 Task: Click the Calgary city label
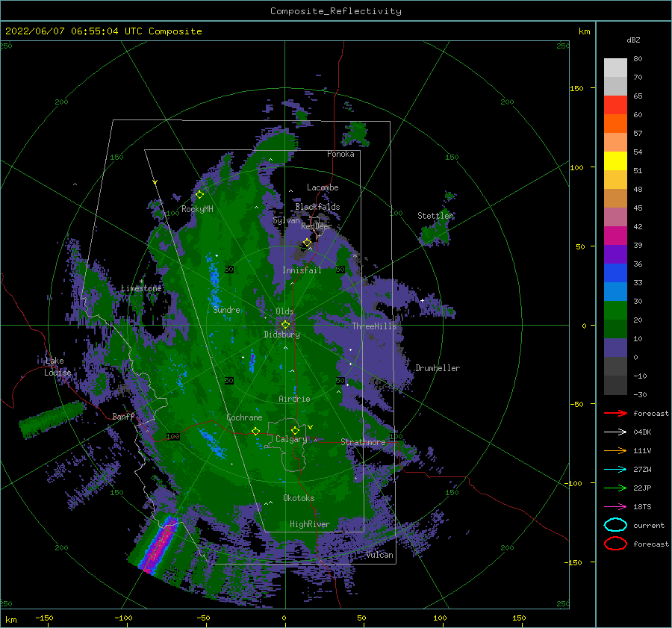291,439
